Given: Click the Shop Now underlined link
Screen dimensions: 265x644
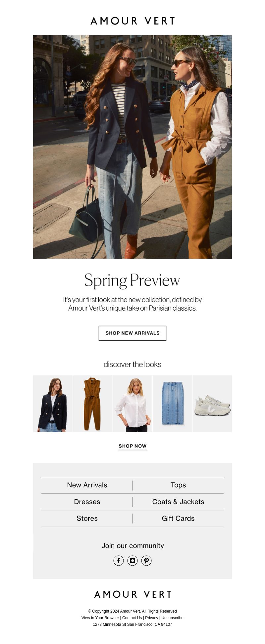Looking at the screenshot, I should (x=132, y=446).
